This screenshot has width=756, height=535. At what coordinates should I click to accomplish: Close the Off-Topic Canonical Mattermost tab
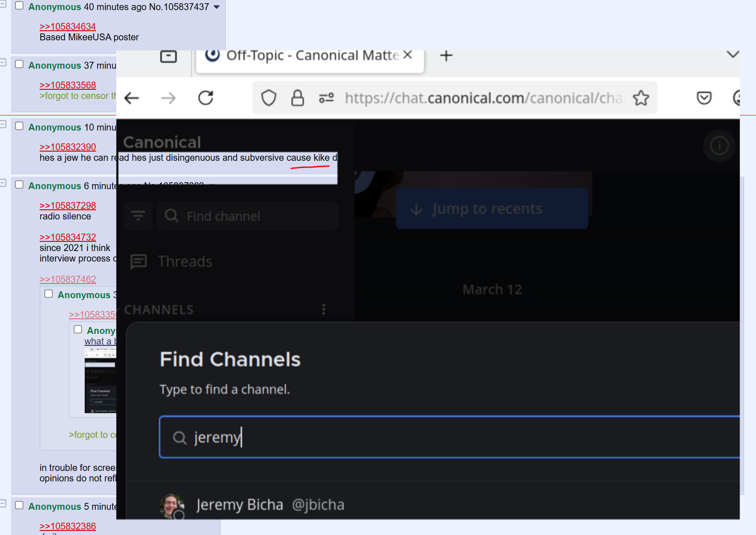pyautogui.click(x=408, y=55)
